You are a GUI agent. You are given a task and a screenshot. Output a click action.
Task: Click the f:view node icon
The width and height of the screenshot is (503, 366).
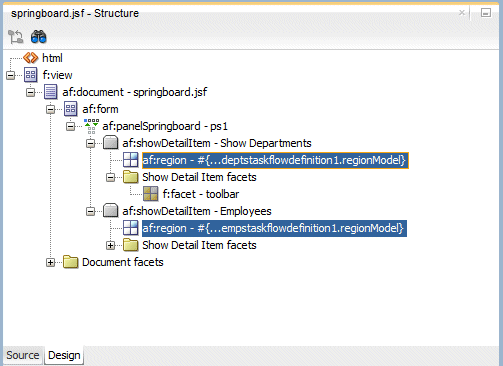31,75
